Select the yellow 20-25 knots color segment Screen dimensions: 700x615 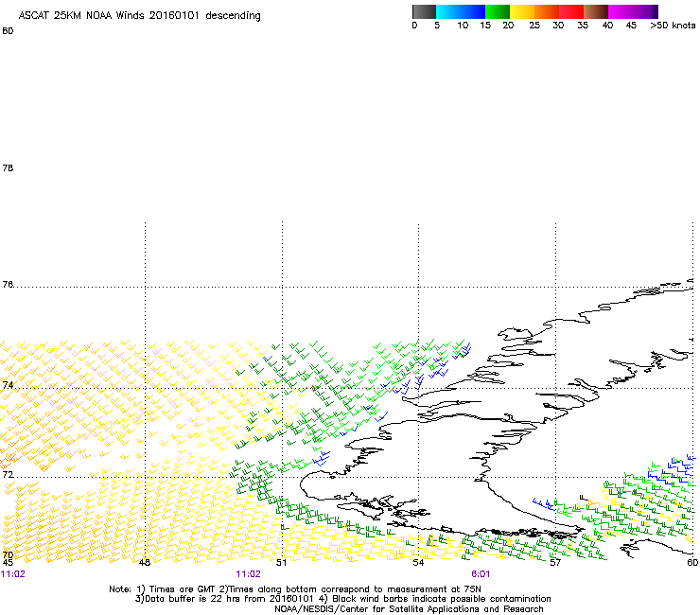522,11
